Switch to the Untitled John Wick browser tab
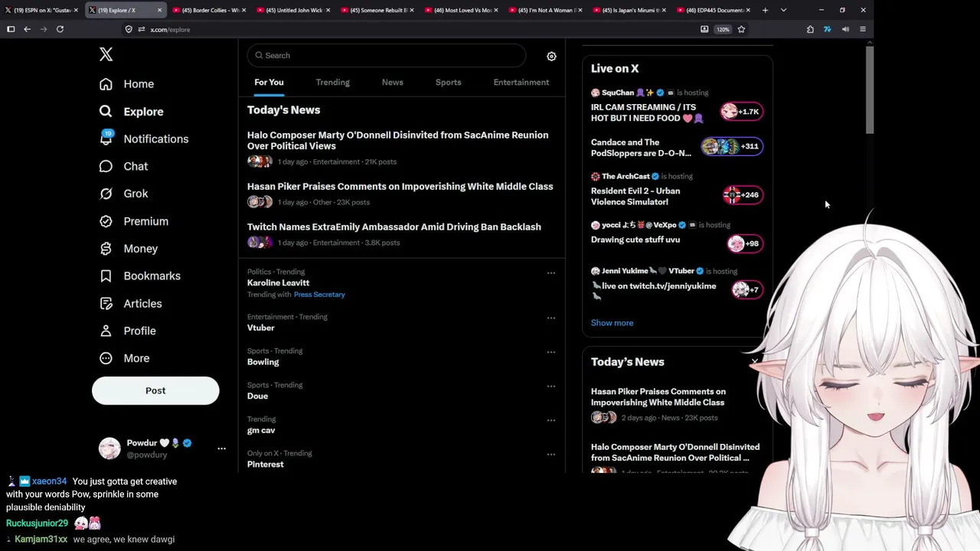 click(x=293, y=10)
